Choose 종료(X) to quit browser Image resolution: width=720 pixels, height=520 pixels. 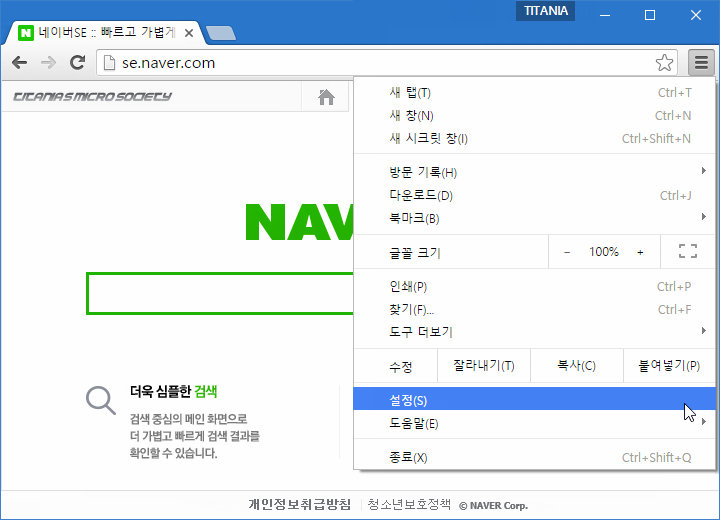(535, 458)
